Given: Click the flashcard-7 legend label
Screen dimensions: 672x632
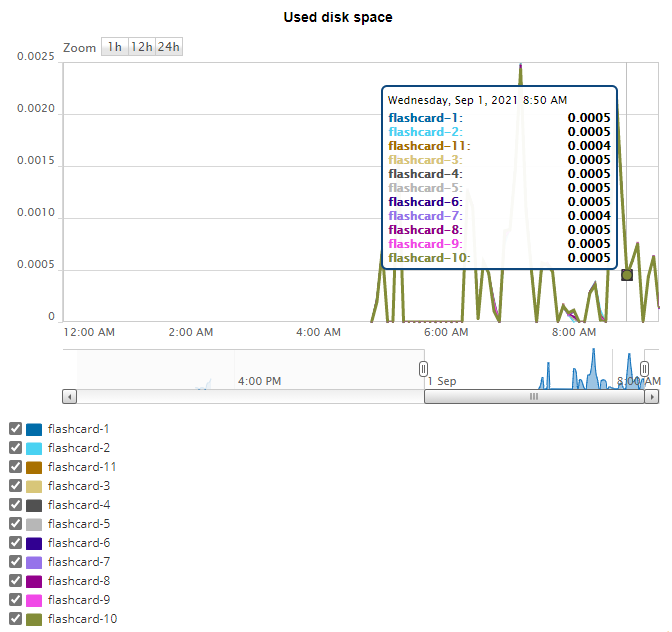Looking at the screenshot, I should point(79,562).
